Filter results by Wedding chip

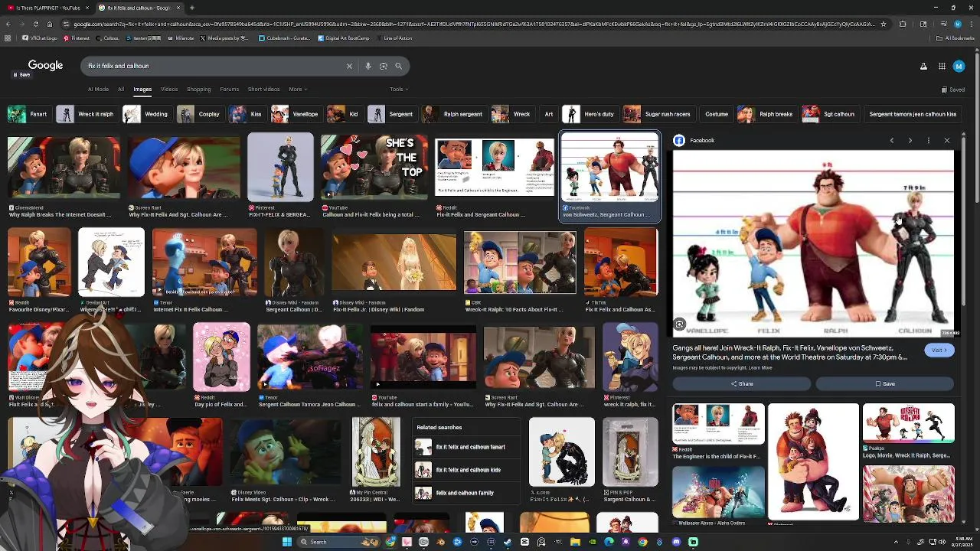point(146,114)
